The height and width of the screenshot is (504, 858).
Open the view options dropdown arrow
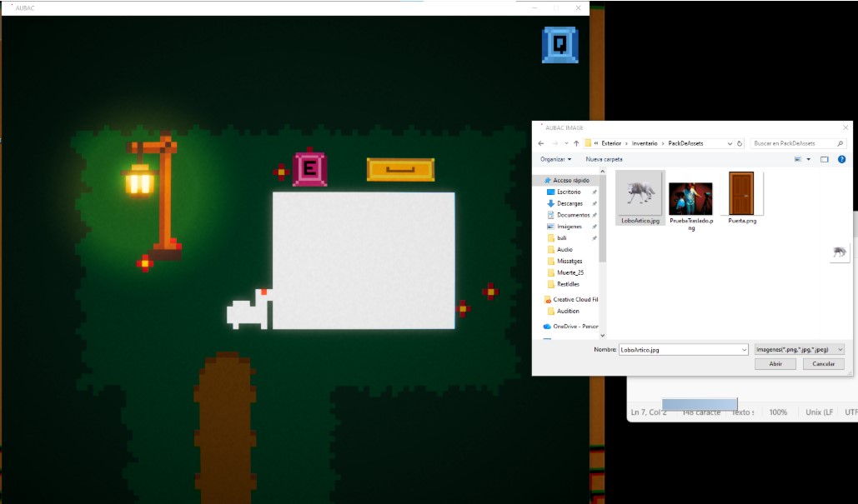pyautogui.click(x=808, y=159)
